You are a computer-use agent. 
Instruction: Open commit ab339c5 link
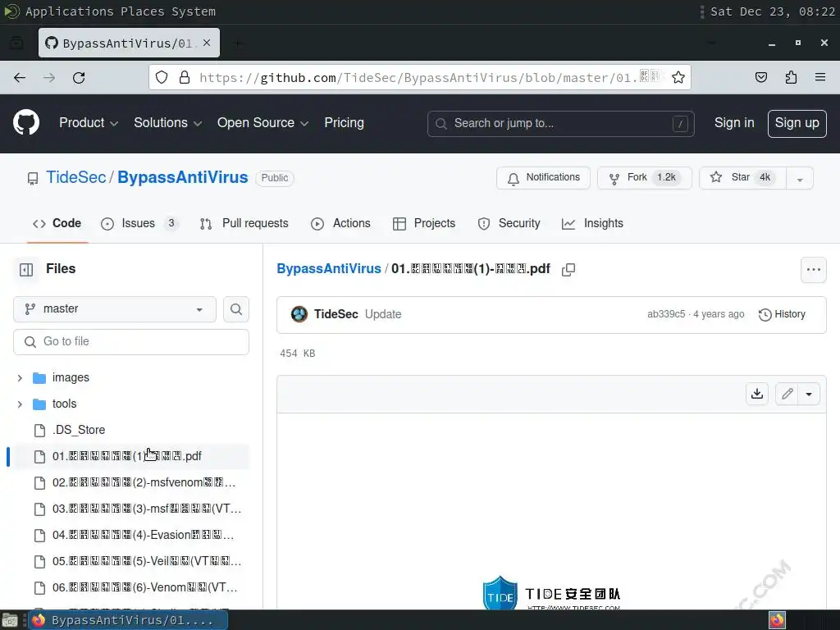(666, 314)
